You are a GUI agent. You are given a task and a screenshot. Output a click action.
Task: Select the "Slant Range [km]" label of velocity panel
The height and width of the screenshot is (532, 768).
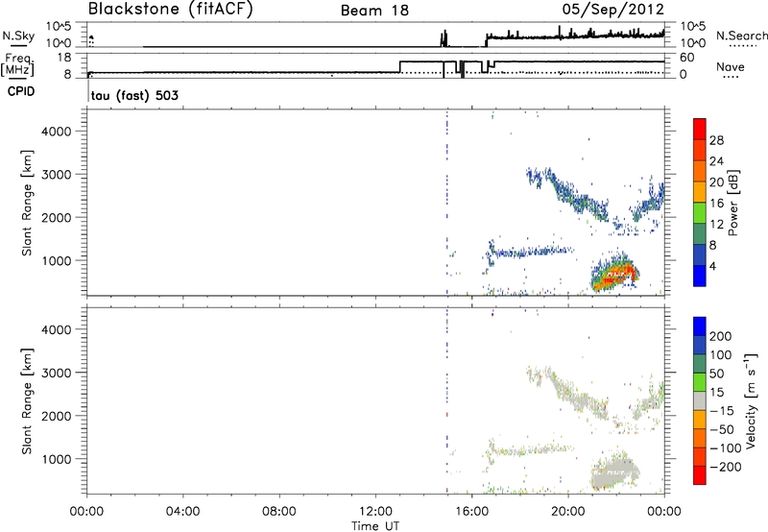[27, 401]
